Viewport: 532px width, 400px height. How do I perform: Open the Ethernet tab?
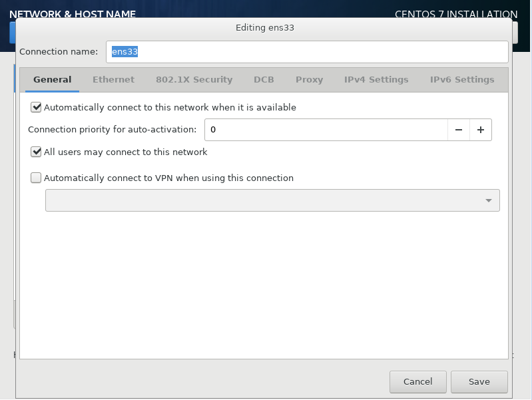[113, 79]
